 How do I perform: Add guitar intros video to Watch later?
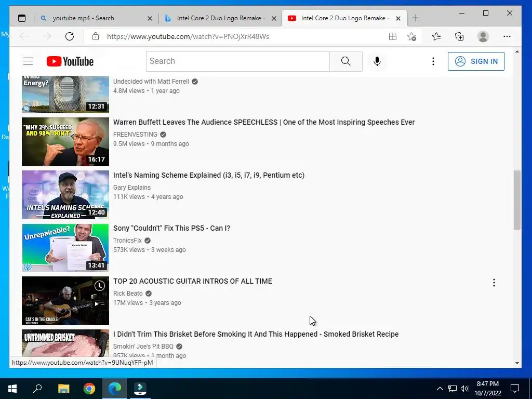point(99,286)
